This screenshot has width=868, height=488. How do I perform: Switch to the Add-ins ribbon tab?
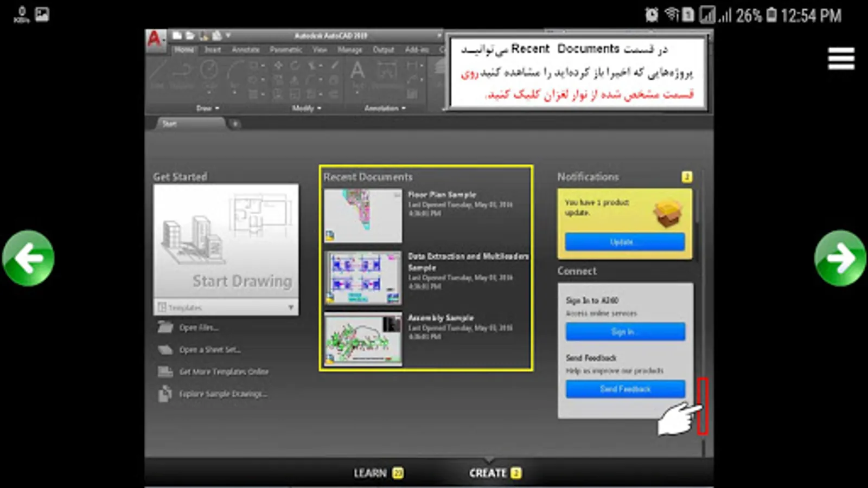(x=417, y=50)
